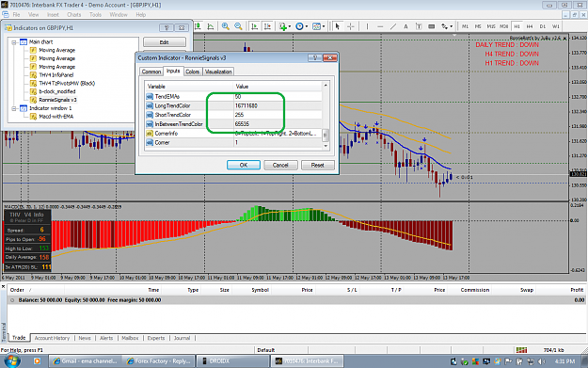This screenshot has width=588, height=368.
Task: Click Reset in RonnieSignals dialog
Action: [318, 165]
